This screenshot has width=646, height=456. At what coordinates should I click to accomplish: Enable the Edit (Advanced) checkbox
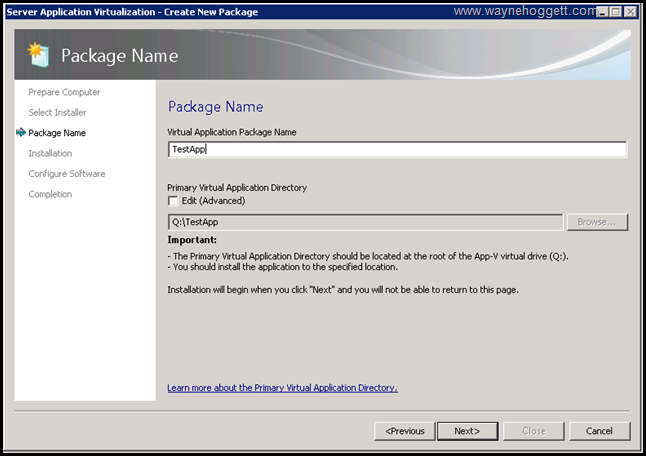point(174,201)
